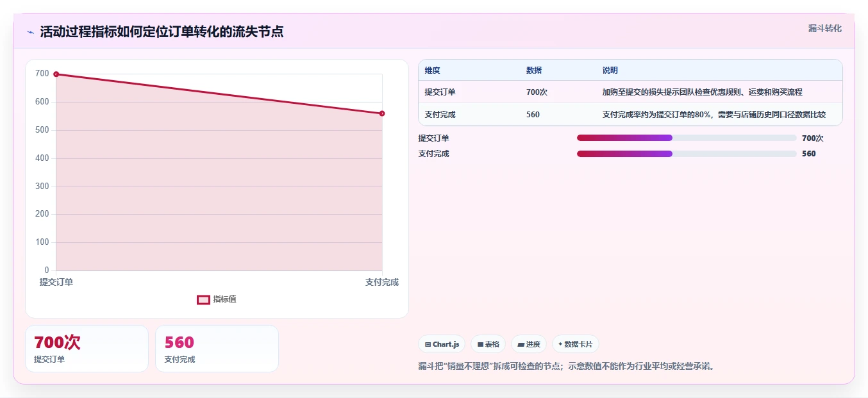Click the Chart.js tag chip

pos(442,344)
